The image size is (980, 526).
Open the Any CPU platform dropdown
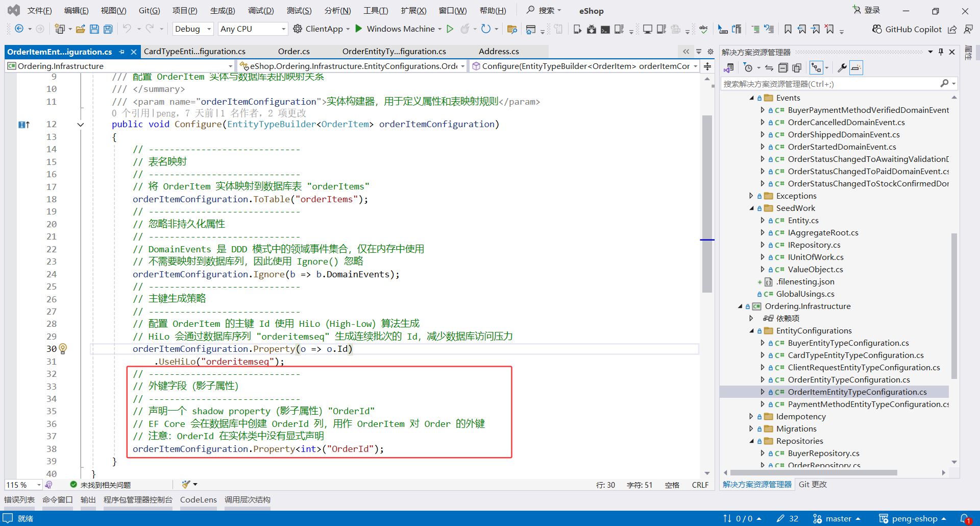click(x=253, y=29)
